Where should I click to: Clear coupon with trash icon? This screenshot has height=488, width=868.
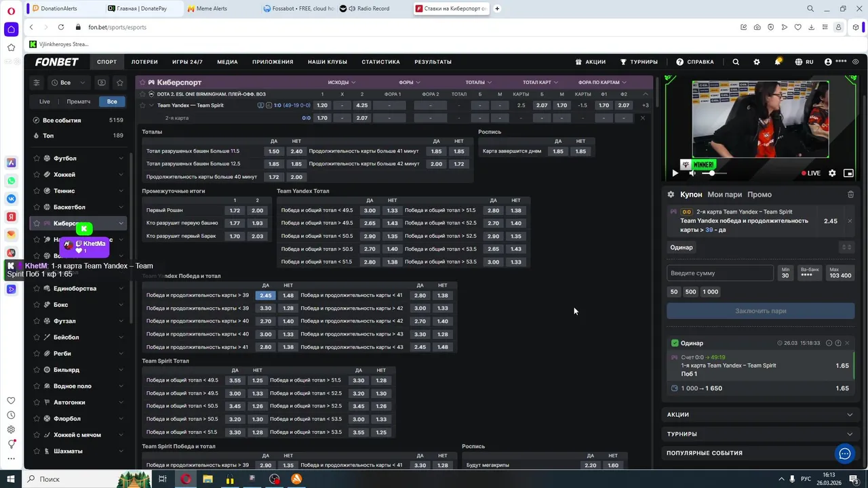[850, 195]
